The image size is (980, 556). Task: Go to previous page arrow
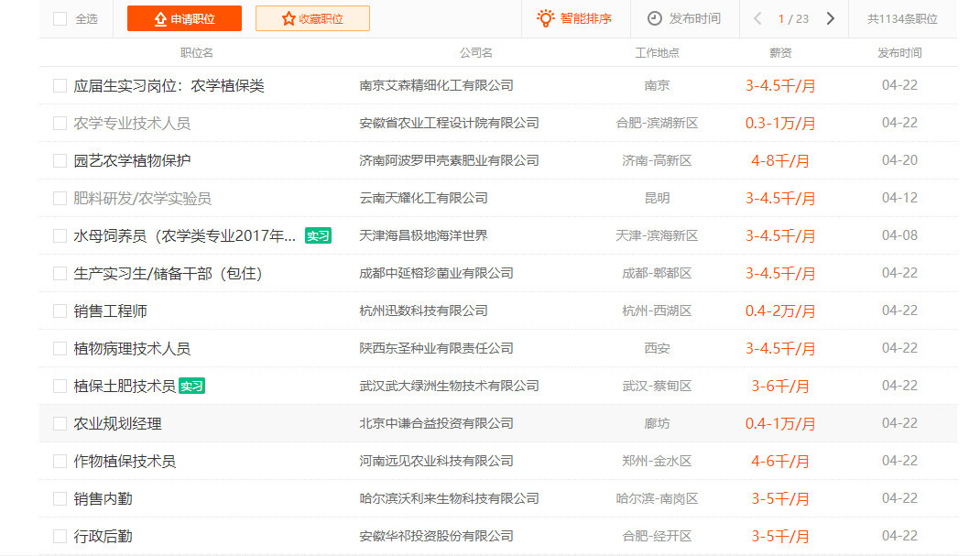[757, 18]
